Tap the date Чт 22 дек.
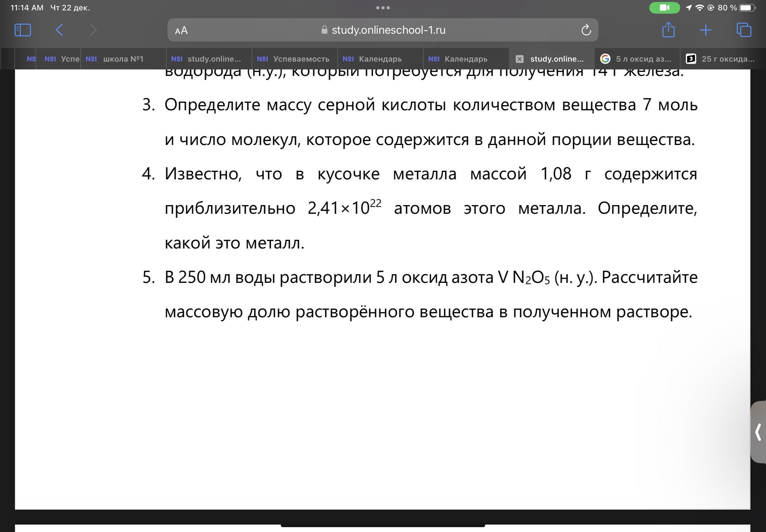The height and width of the screenshot is (532, 766). coord(70,8)
